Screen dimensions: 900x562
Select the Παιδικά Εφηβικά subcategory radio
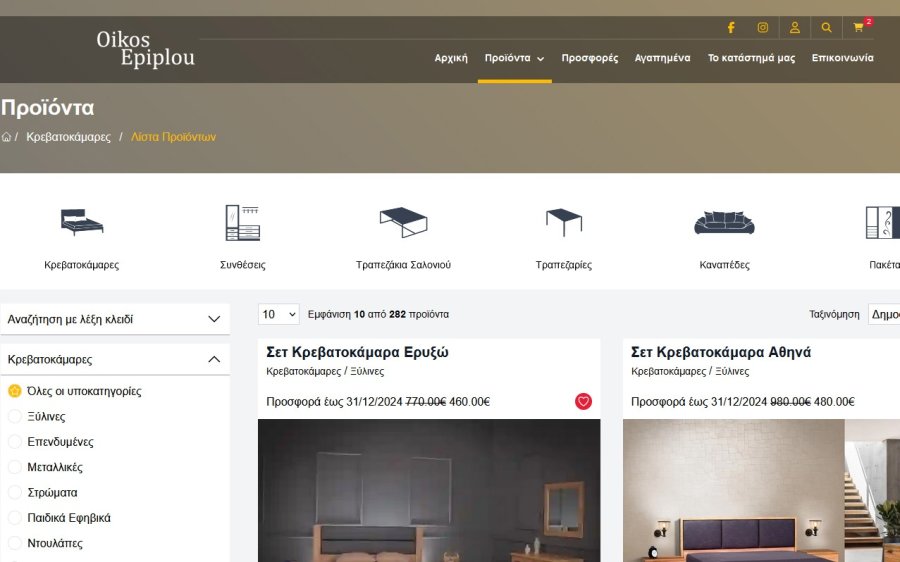point(15,518)
